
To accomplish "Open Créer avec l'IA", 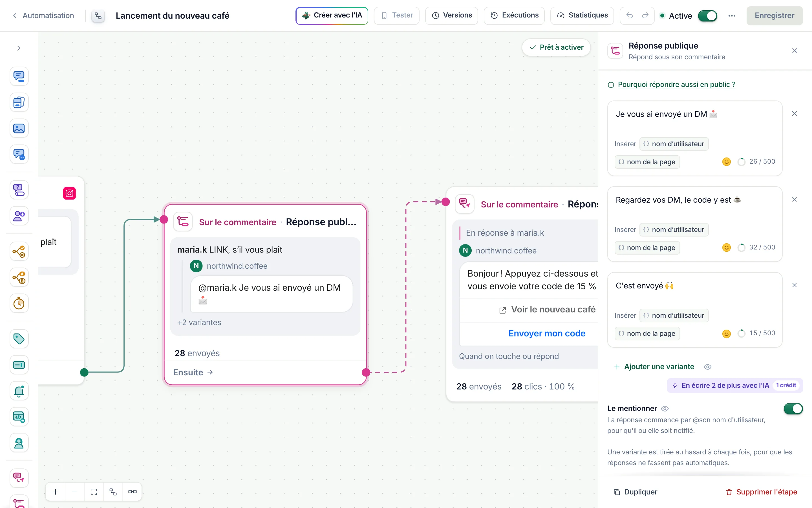I will tap(332, 16).
